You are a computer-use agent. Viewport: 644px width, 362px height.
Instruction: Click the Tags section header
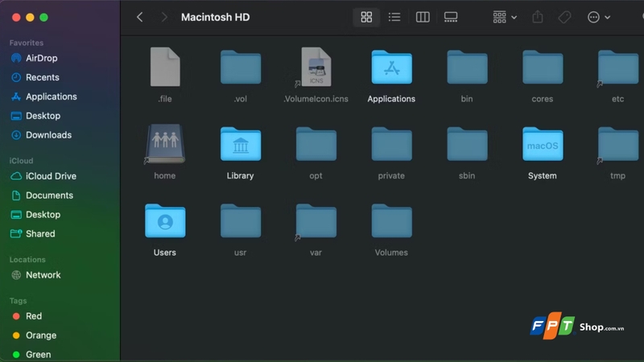point(18,301)
